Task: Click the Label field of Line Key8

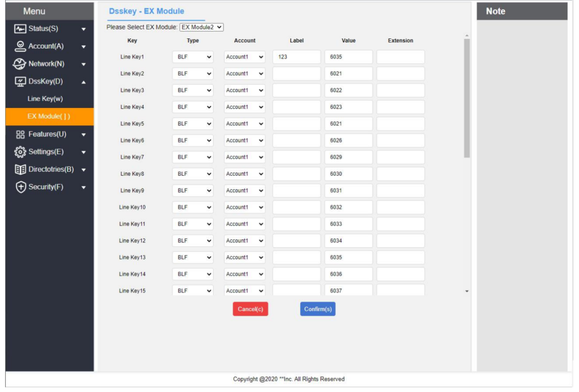Action: click(296, 174)
